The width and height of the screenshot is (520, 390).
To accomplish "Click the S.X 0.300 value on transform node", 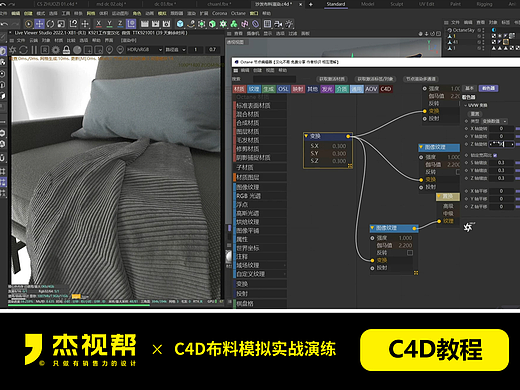I will pyautogui.click(x=339, y=146).
